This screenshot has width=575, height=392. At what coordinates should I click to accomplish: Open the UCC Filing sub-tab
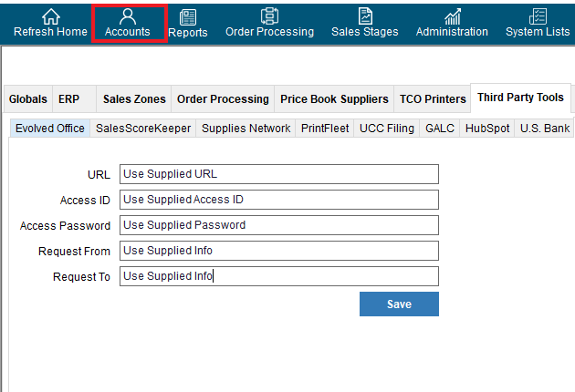pos(386,129)
